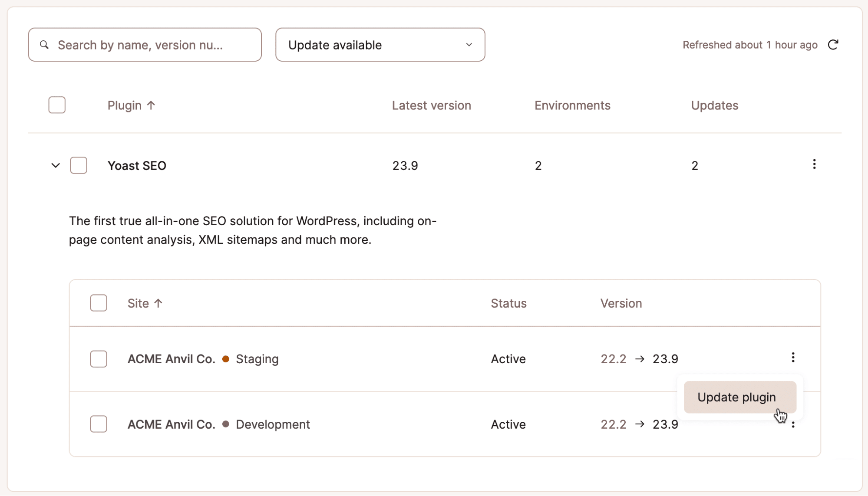Collapse the Yoast SEO expanded row
This screenshot has width=868, height=496.
coord(56,165)
